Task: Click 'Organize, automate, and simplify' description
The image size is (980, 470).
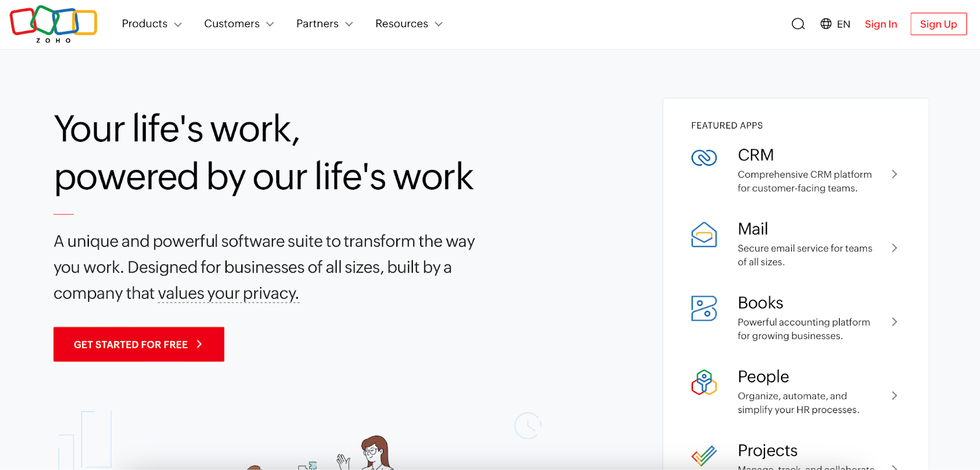Action: pyautogui.click(x=799, y=403)
